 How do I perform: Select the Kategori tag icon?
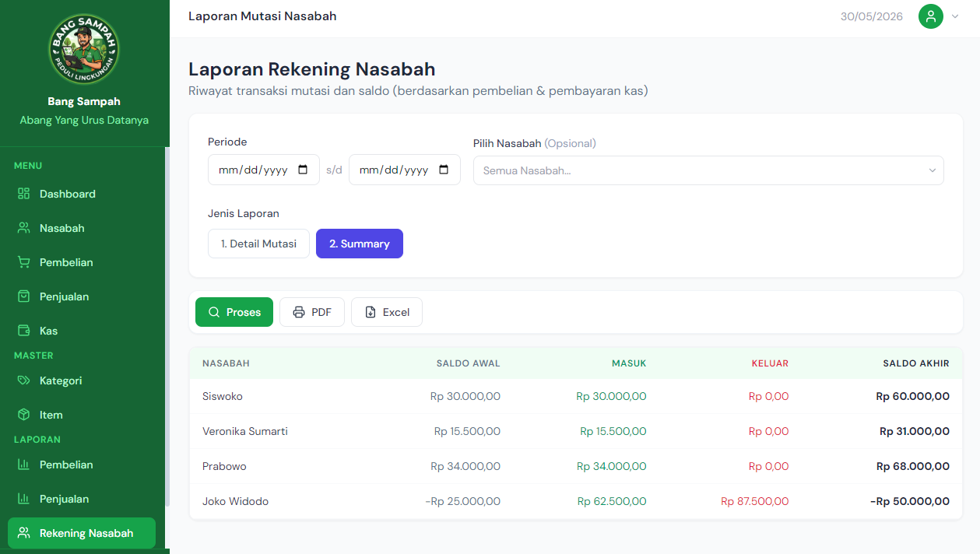23,380
